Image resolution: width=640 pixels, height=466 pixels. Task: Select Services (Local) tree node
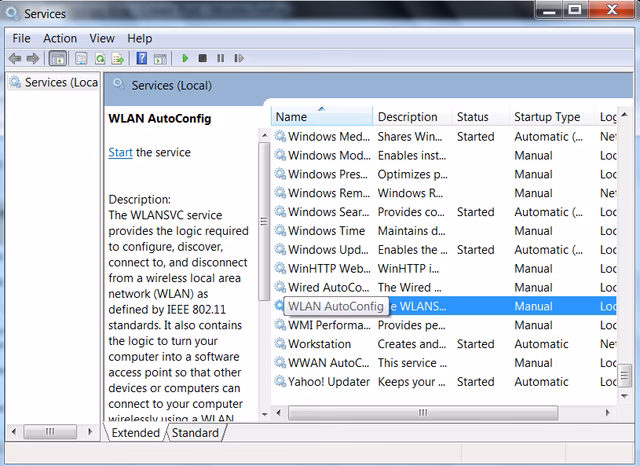(x=53, y=82)
